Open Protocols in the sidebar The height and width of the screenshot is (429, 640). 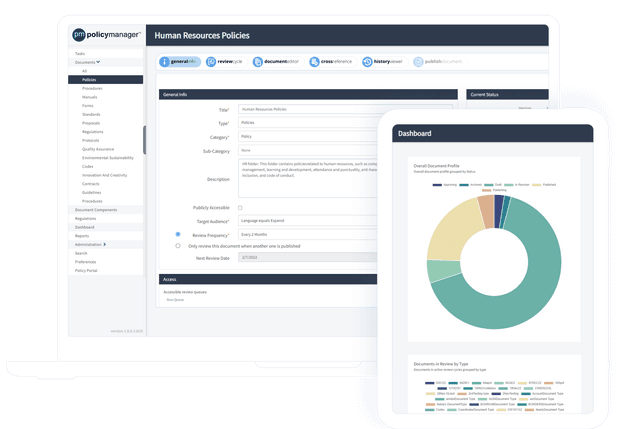91,140
